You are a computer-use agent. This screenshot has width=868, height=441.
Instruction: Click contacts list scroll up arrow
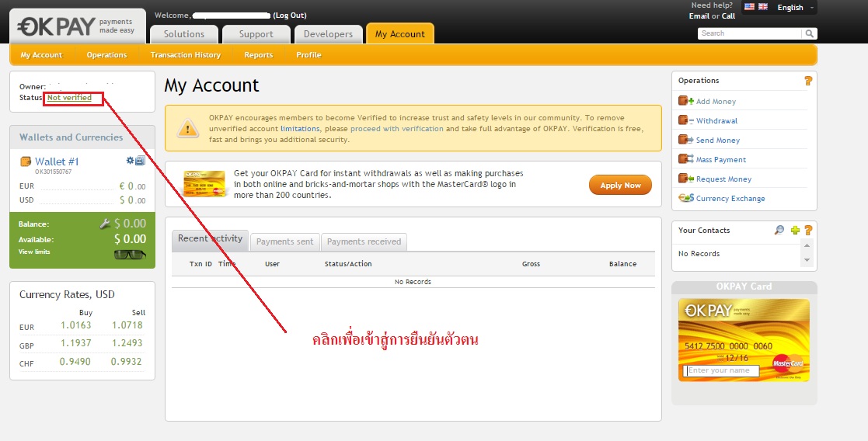pos(807,245)
